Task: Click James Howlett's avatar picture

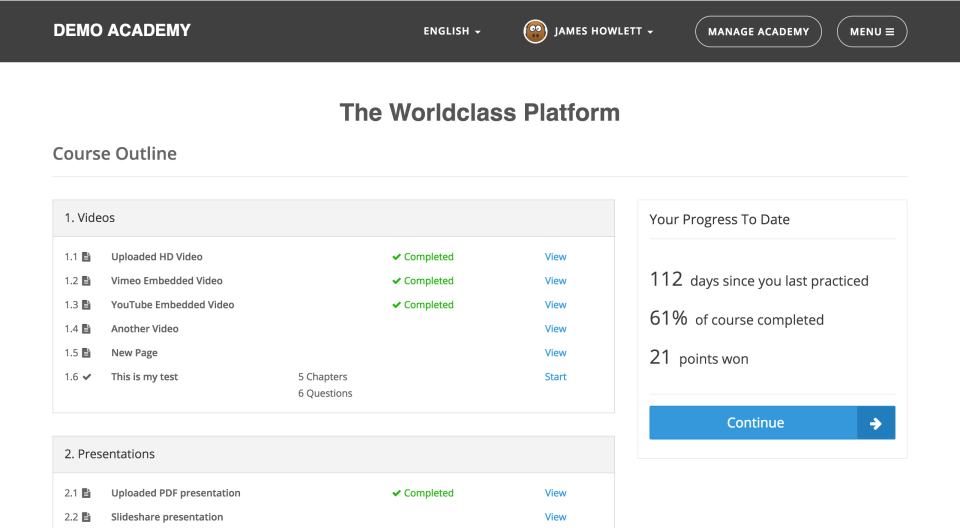Action: tap(535, 31)
